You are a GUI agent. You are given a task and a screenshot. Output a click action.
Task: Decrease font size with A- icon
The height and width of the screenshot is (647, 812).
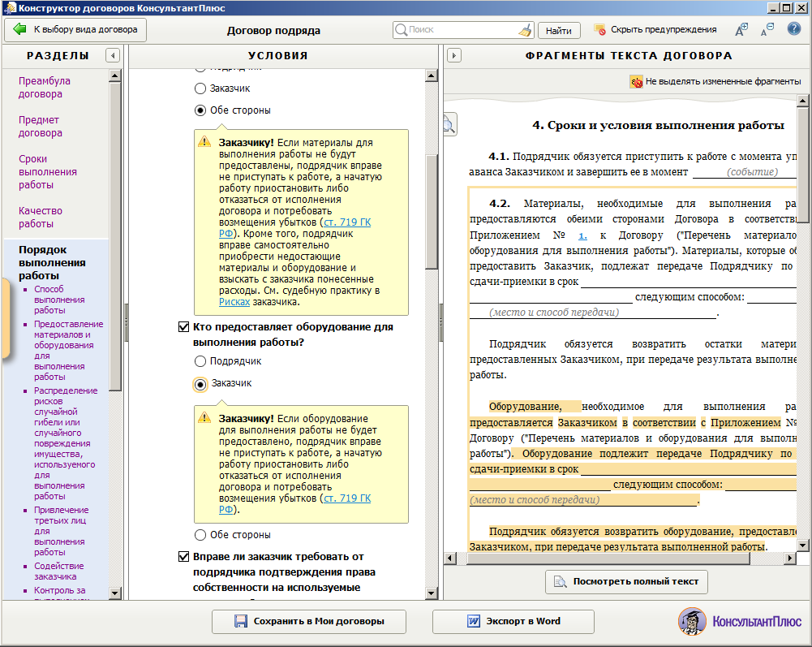767,29
